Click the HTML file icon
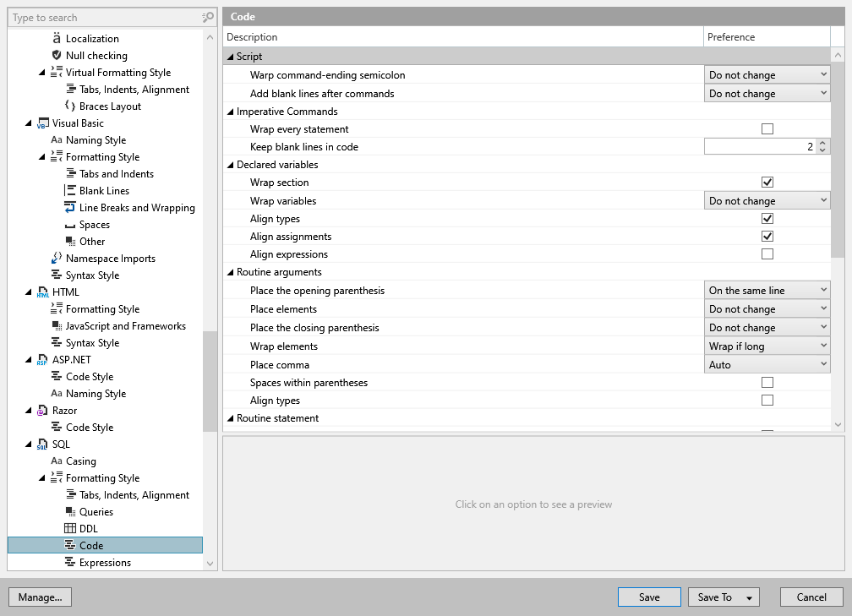This screenshot has height=616, width=852. [x=43, y=292]
